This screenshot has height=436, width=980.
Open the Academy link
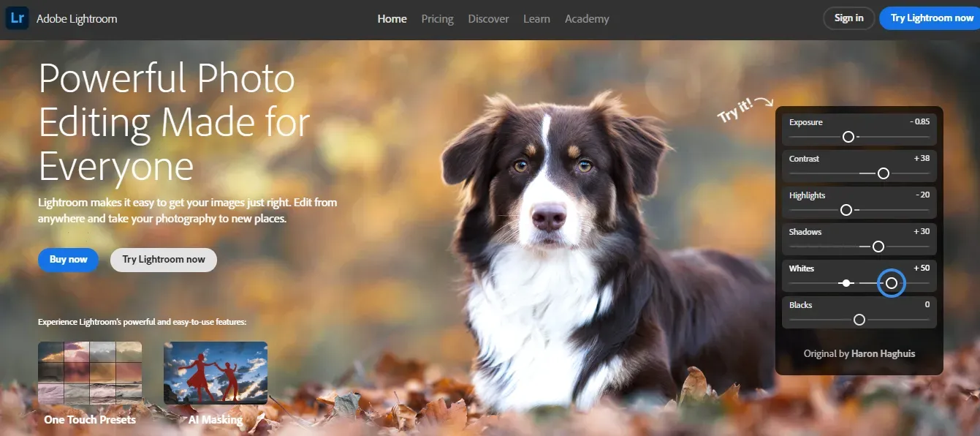587,19
